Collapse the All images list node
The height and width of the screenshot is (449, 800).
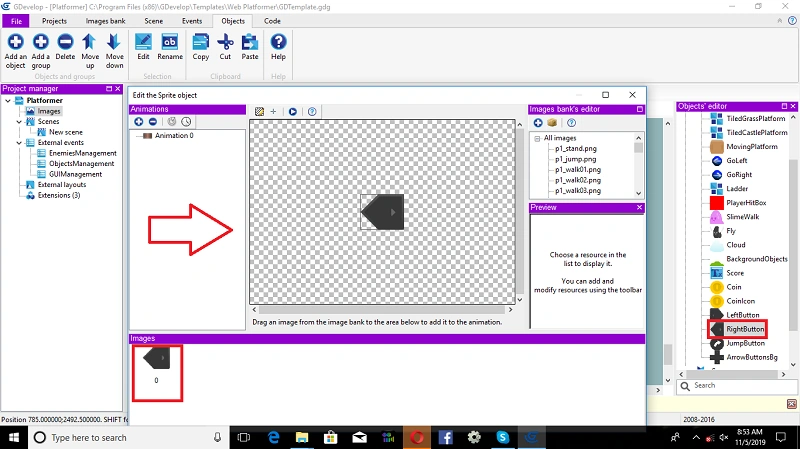(x=537, y=138)
